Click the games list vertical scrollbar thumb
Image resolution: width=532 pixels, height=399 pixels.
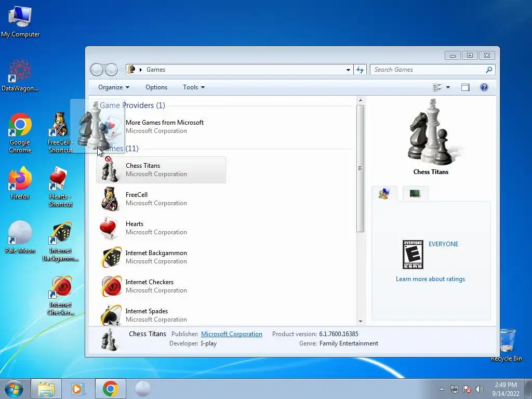(x=361, y=169)
